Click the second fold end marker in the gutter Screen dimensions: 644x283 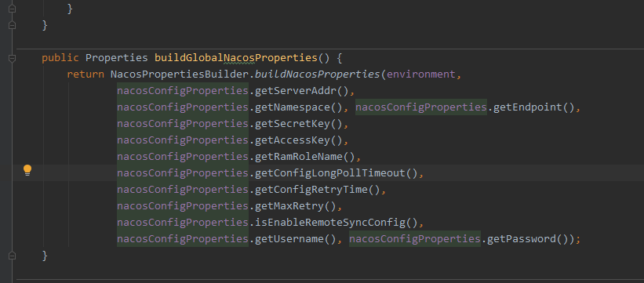[12, 25]
